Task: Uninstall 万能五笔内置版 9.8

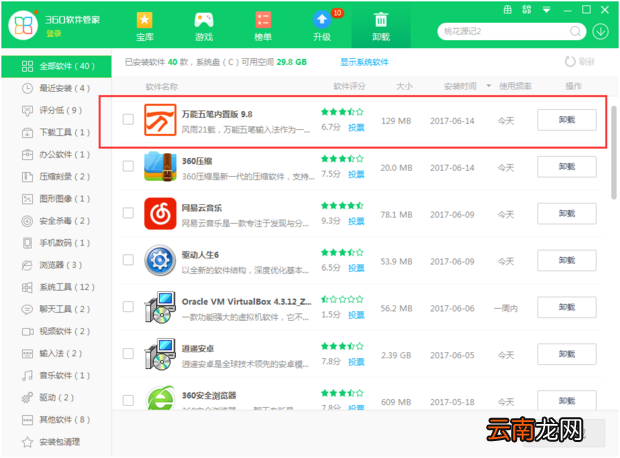Action: point(567,120)
